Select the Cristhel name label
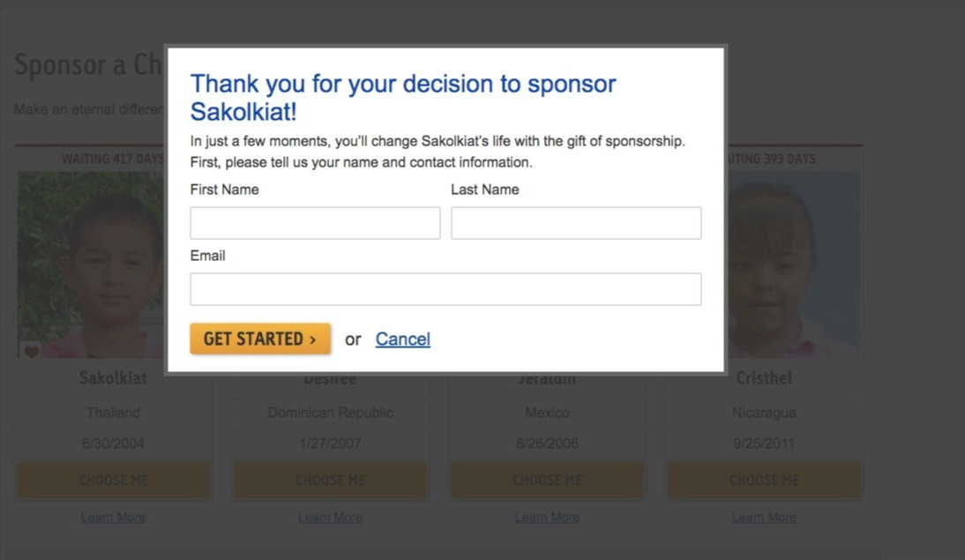 click(x=764, y=378)
